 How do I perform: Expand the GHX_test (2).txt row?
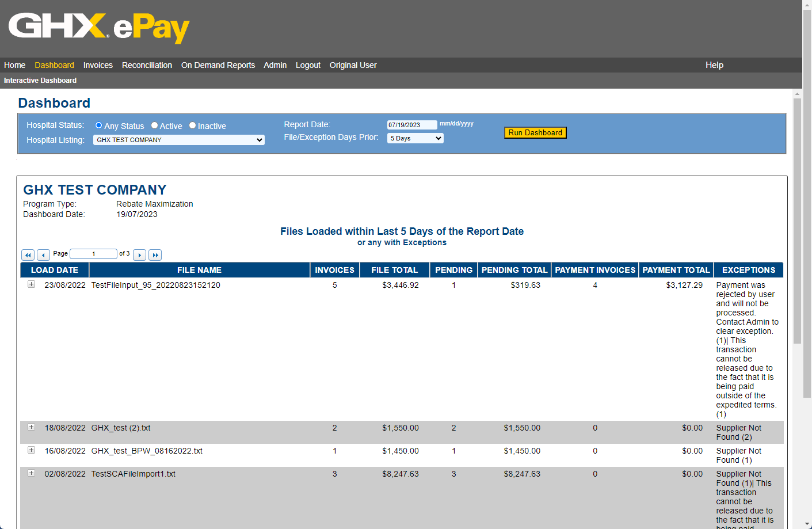(32, 427)
